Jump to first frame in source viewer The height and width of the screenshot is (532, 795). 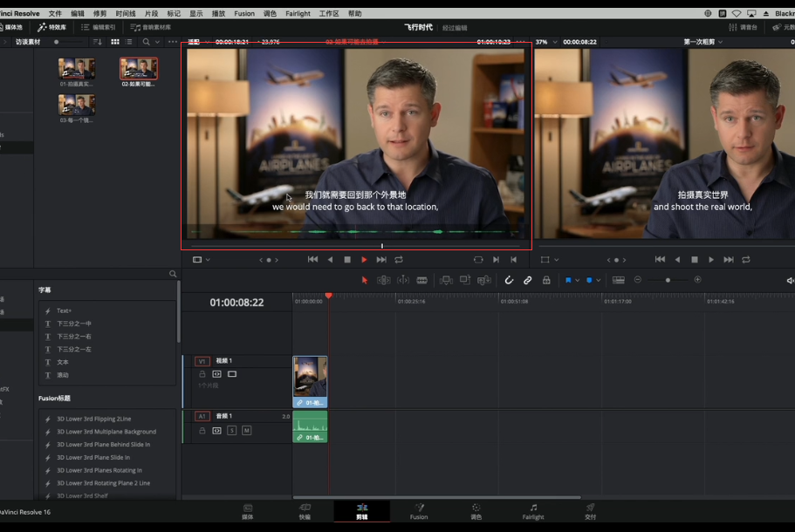click(312, 259)
